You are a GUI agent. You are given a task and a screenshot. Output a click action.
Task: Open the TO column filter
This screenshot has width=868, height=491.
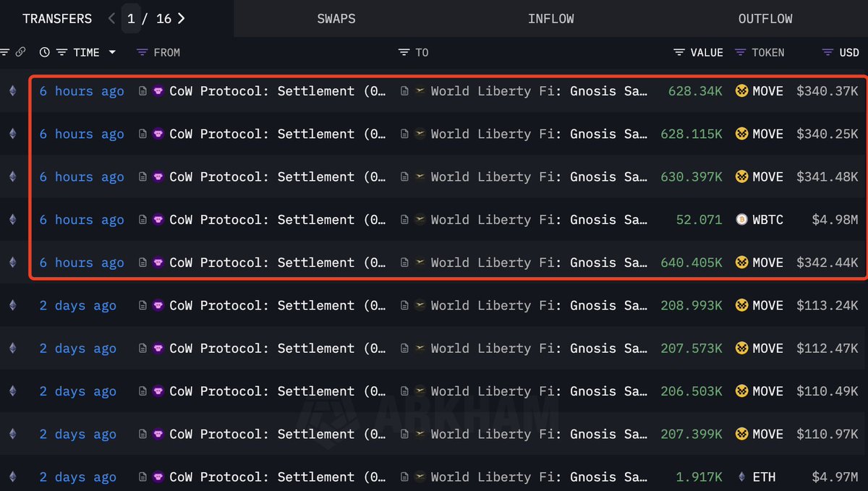(404, 52)
